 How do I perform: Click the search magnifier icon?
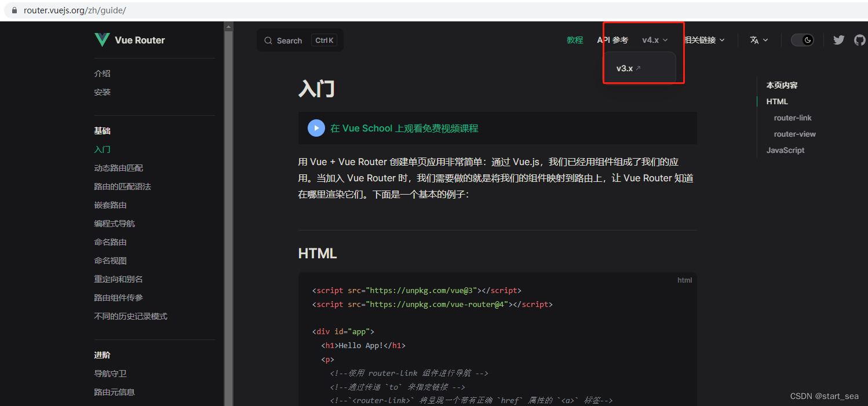coord(268,41)
